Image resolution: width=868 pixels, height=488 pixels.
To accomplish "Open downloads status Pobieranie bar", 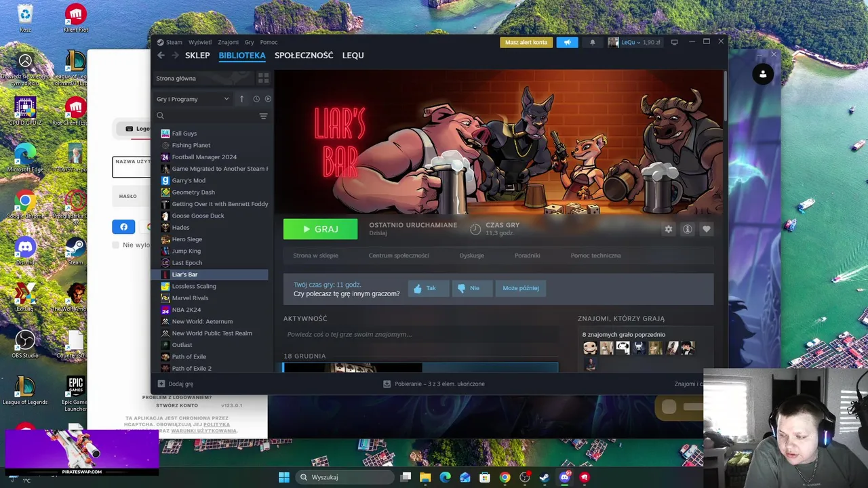I will click(x=434, y=384).
